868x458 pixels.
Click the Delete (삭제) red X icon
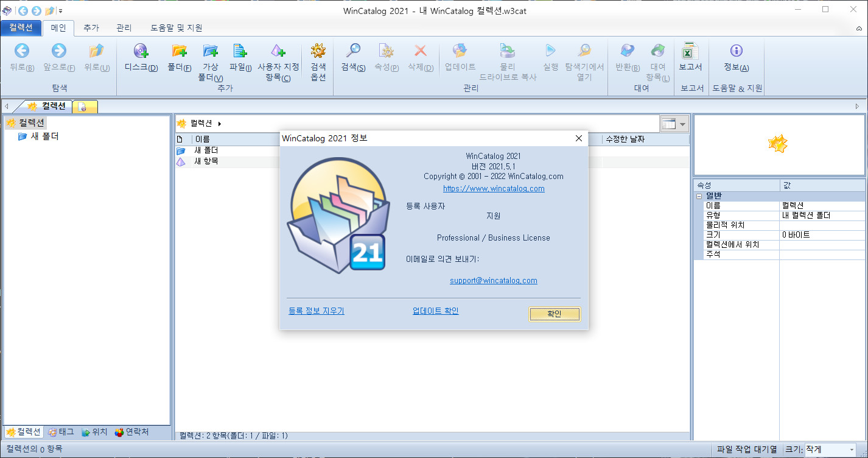point(421,51)
